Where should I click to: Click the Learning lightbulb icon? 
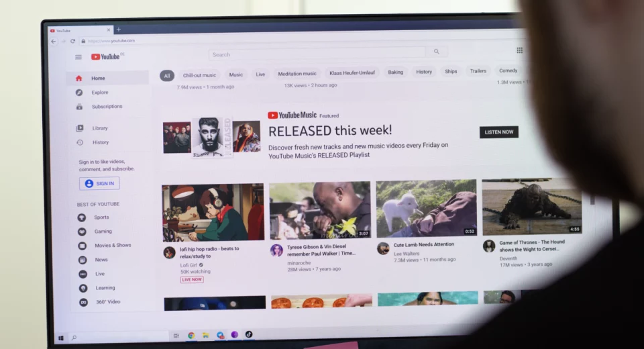click(x=83, y=288)
